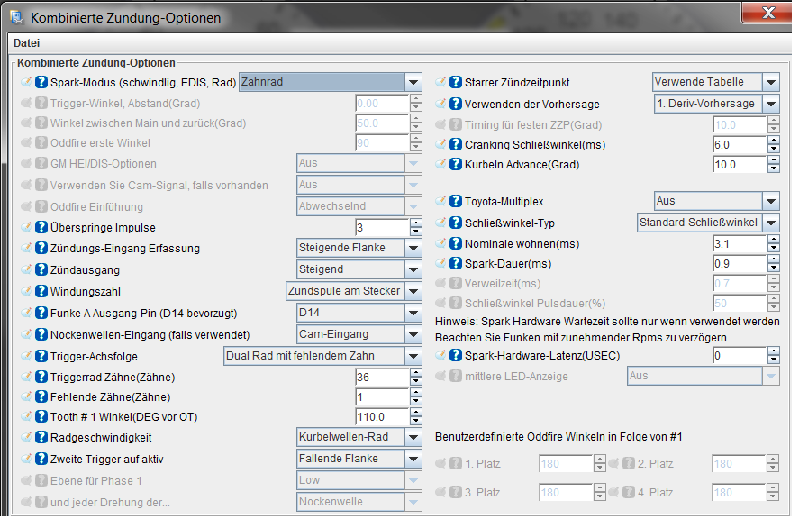Screen dimensions: 792x516
Task: Open help for Starter Zündzeitpunkt
Action: point(455,82)
